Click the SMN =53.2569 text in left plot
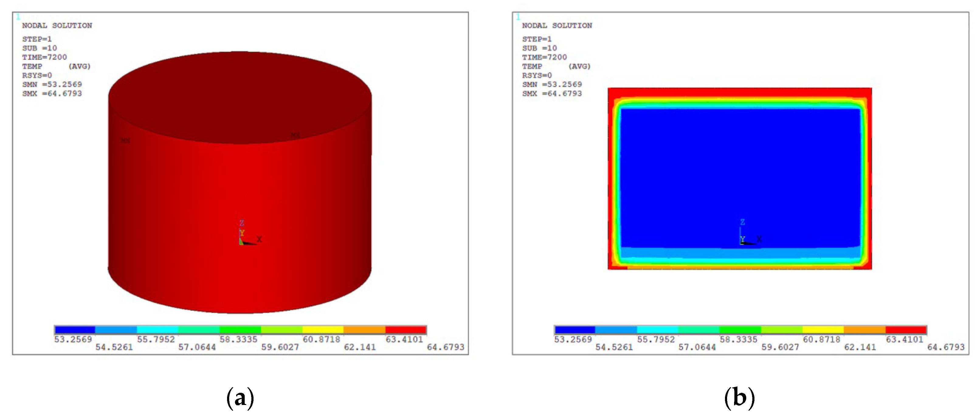 (x=52, y=85)
